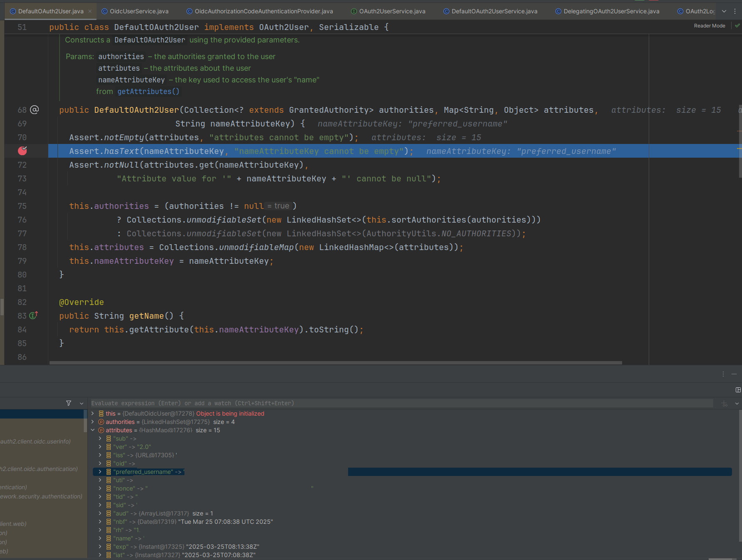Expand the "iat" Instant entry

coord(100,555)
